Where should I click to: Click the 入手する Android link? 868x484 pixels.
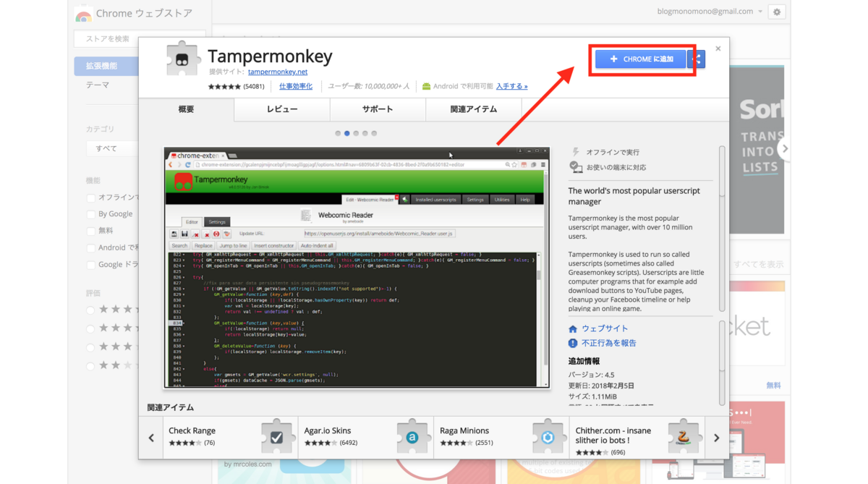[511, 86]
